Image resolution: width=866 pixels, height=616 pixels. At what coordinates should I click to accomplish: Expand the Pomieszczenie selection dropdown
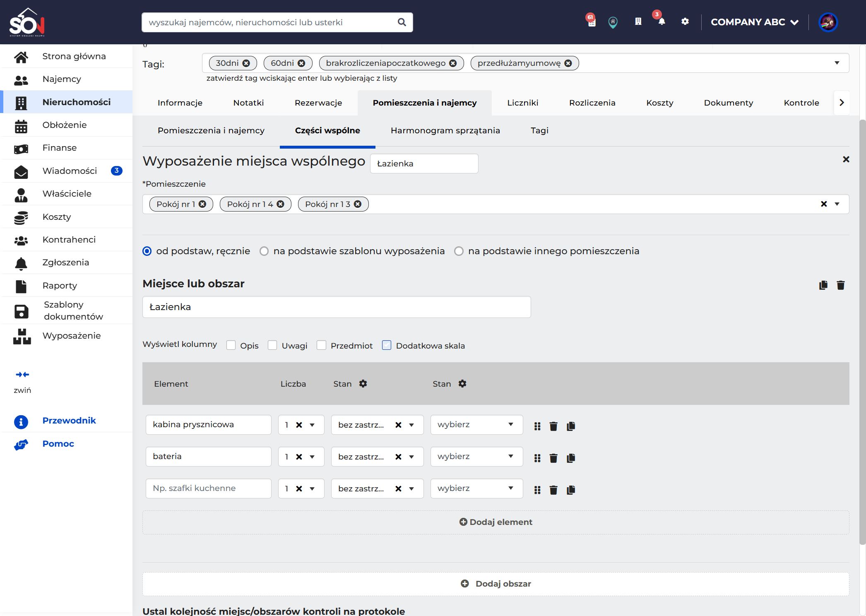[x=837, y=204]
